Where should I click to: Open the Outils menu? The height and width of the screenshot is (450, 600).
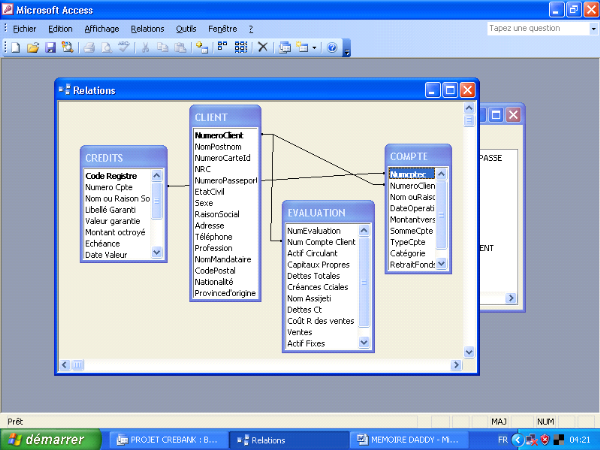pyautogui.click(x=185, y=29)
